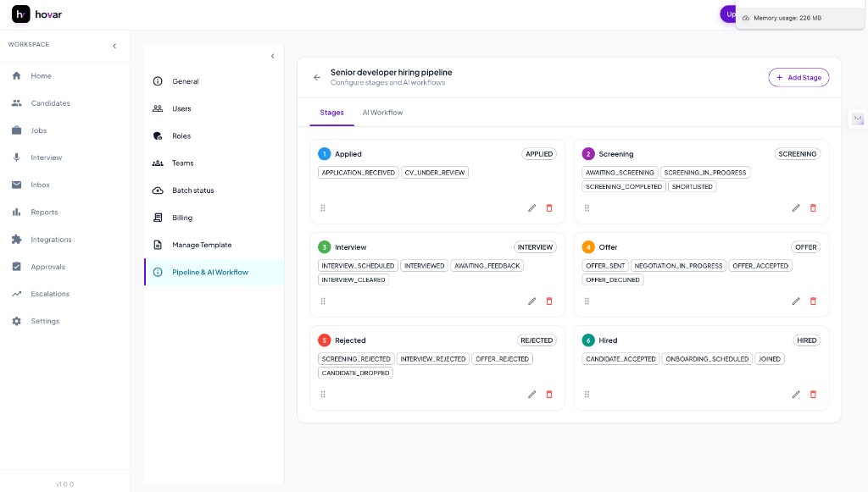Click the blue number 1 Applied badge
The width and height of the screenshot is (868, 492).
point(325,153)
